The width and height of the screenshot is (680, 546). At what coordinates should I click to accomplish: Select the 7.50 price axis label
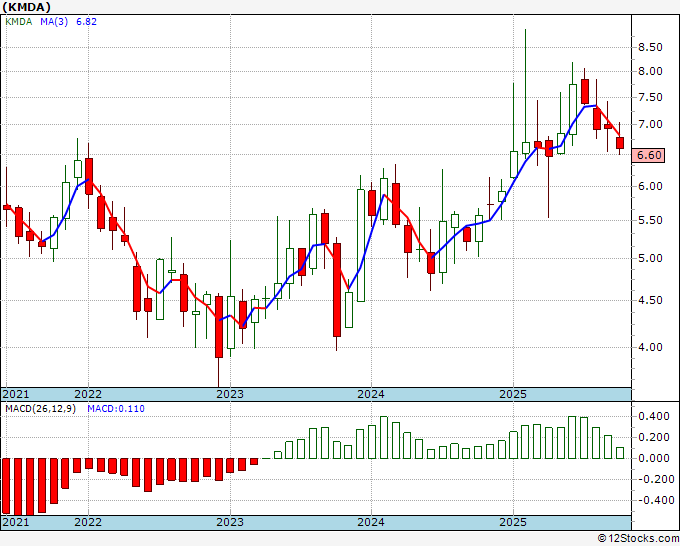(650, 97)
